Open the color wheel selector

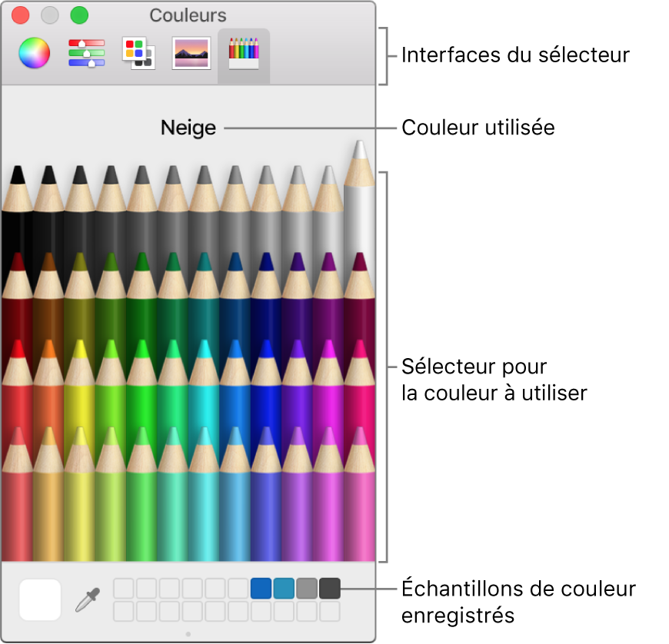(34, 54)
